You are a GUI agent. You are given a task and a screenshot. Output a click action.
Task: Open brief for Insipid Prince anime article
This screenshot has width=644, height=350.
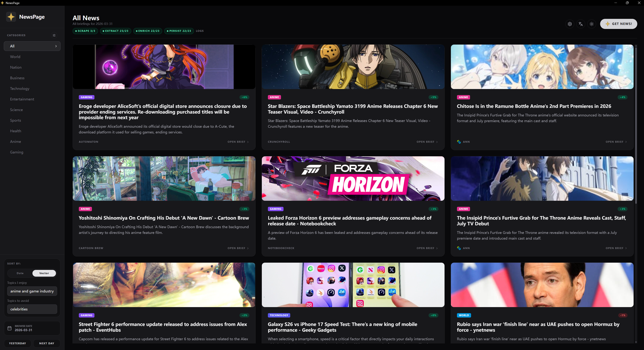pos(616,248)
